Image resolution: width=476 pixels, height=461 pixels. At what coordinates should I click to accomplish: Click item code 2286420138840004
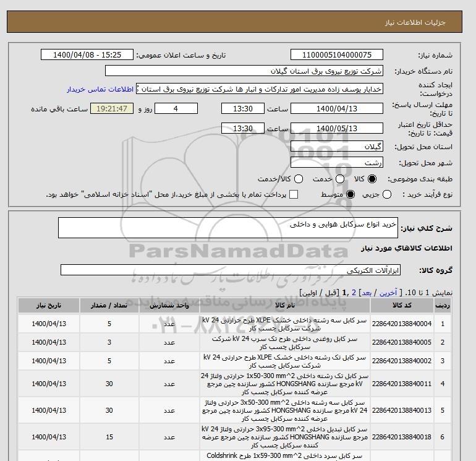(402, 324)
